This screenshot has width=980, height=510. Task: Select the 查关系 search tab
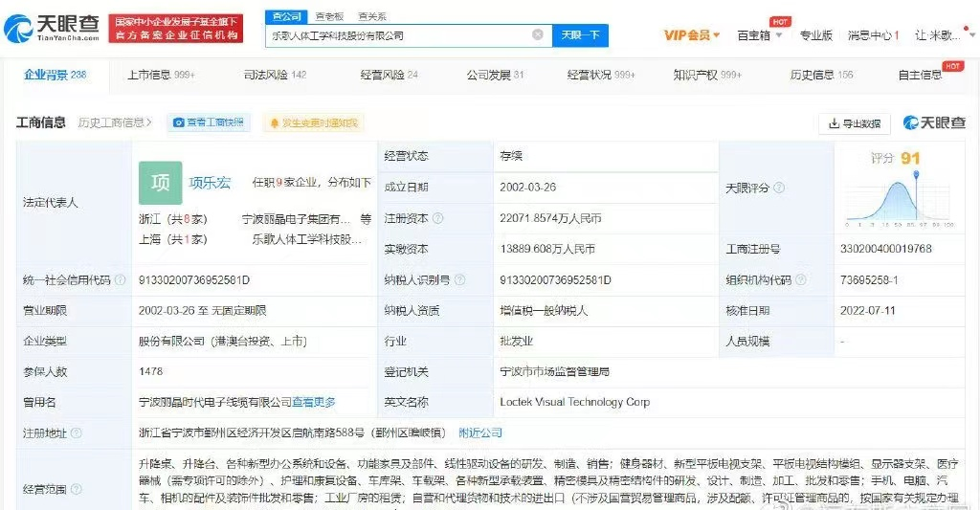point(372,16)
